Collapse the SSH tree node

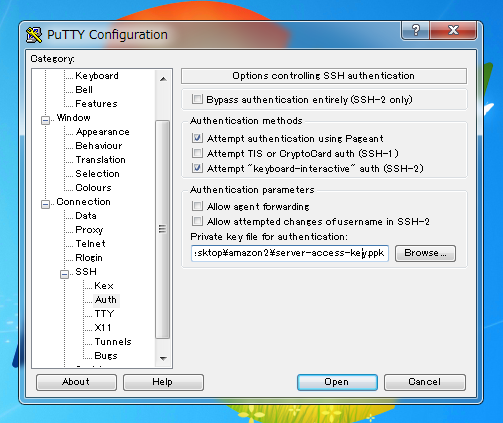tap(64, 274)
